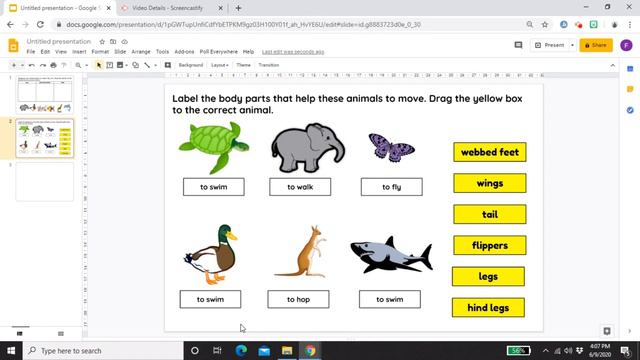Click the Present button
The width and height of the screenshot is (640, 360).
click(x=550, y=45)
